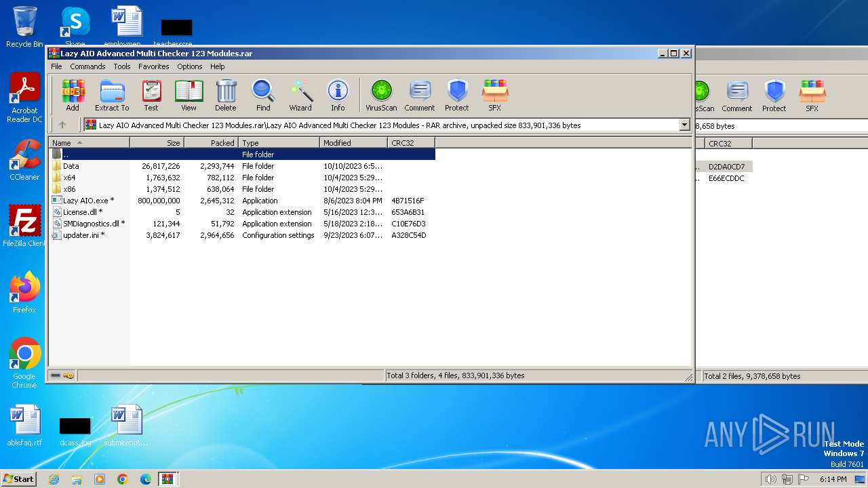Open Google Chrome desktop shortcut
Screen dimensions: 868x488
coord(24,363)
